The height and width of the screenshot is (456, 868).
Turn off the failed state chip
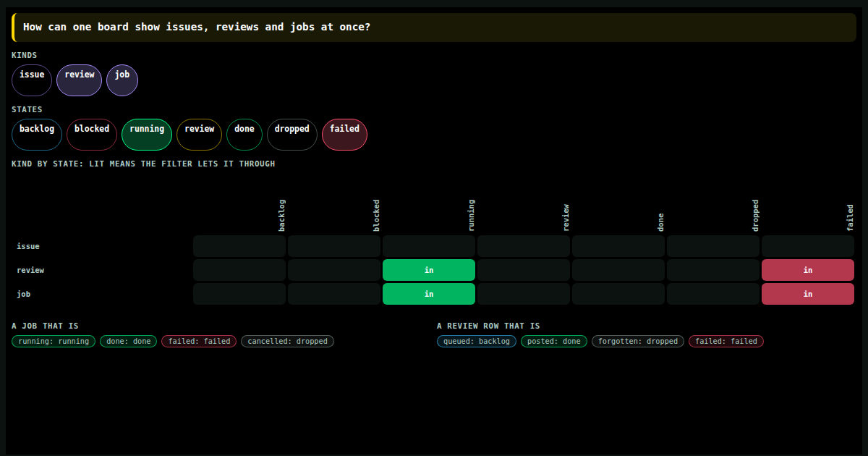[x=344, y=135]
